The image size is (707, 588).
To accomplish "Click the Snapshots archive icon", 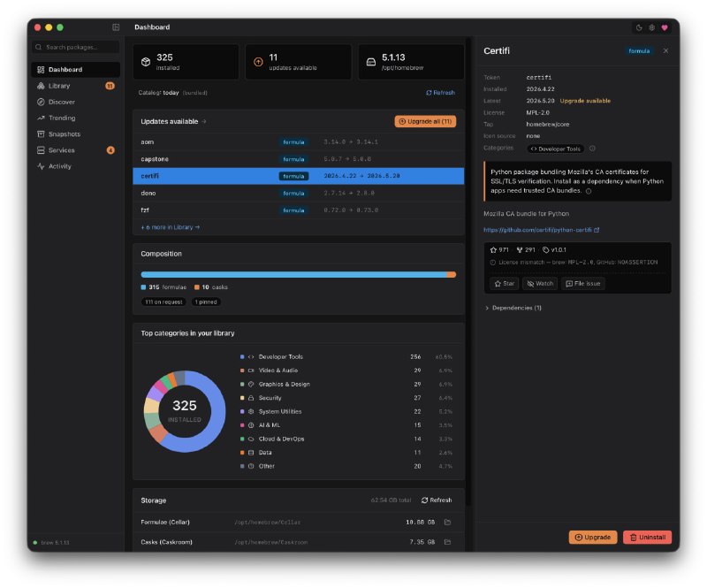I will (41, 134).
